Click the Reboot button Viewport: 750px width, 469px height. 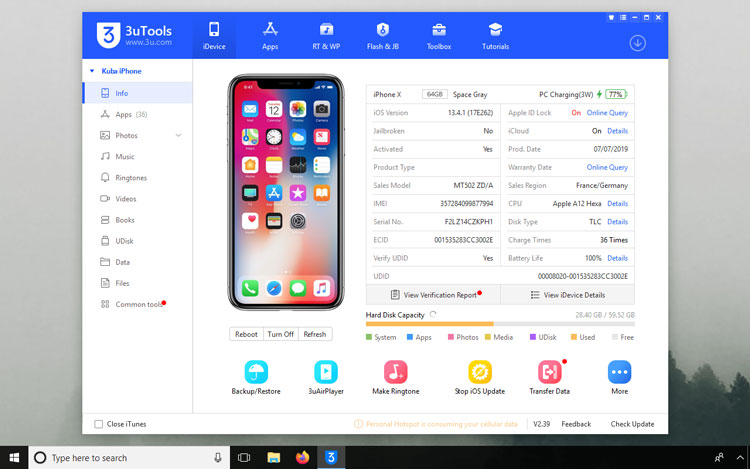coord(246,334)
